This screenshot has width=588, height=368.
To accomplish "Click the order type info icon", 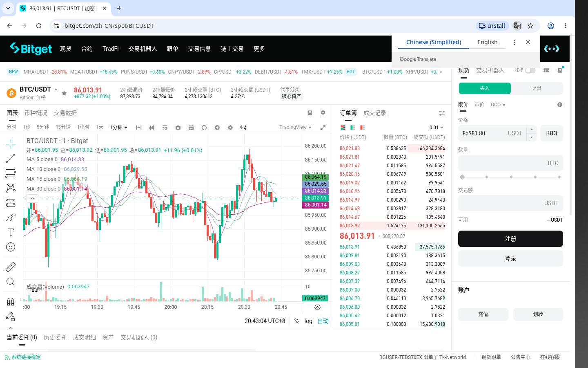I will (560, 105).
